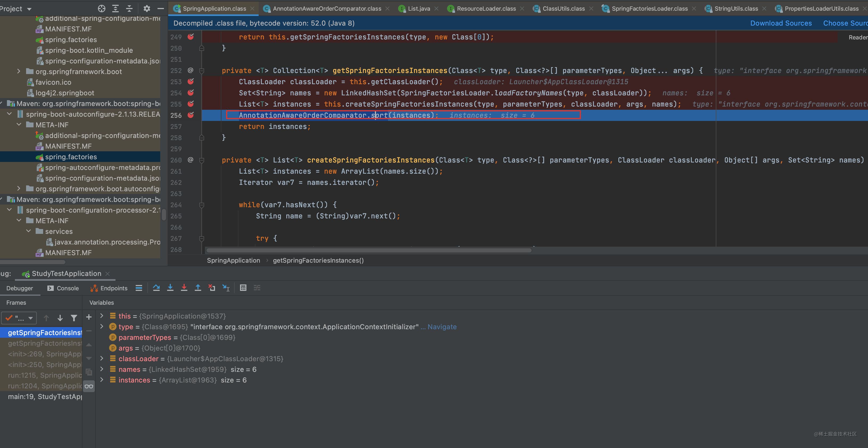Fold the method at line 252
The width and height of the screenshot is (868, 448).
(x=201, y=71)
